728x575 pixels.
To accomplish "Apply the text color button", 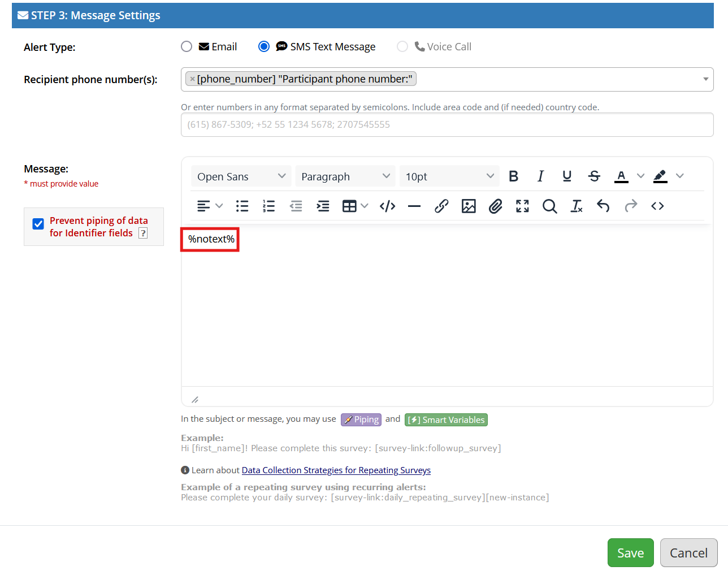I will pos(621,176).
